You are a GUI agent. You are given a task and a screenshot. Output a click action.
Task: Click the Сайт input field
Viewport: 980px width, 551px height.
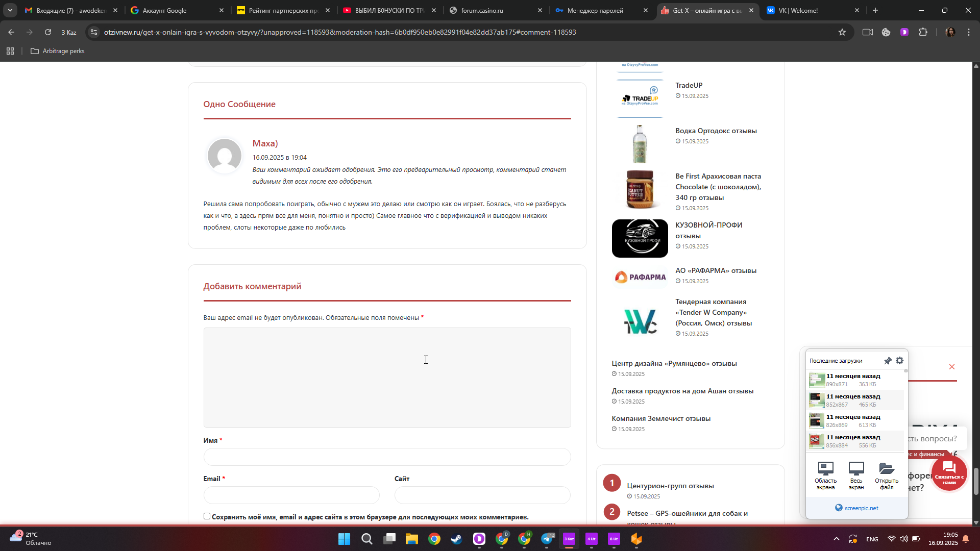click(482, 495)
